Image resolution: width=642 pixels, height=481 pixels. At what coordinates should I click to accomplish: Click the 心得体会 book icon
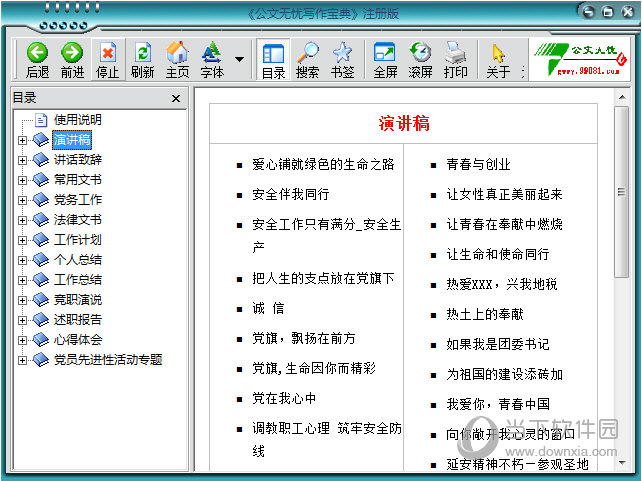click(x=41, y=340)
